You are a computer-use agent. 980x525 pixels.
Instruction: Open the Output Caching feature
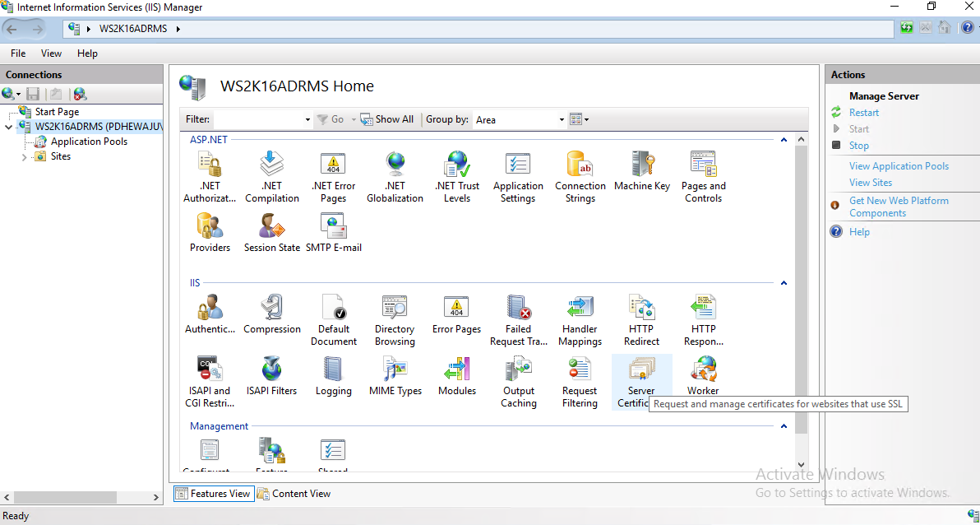coord(518,383)
